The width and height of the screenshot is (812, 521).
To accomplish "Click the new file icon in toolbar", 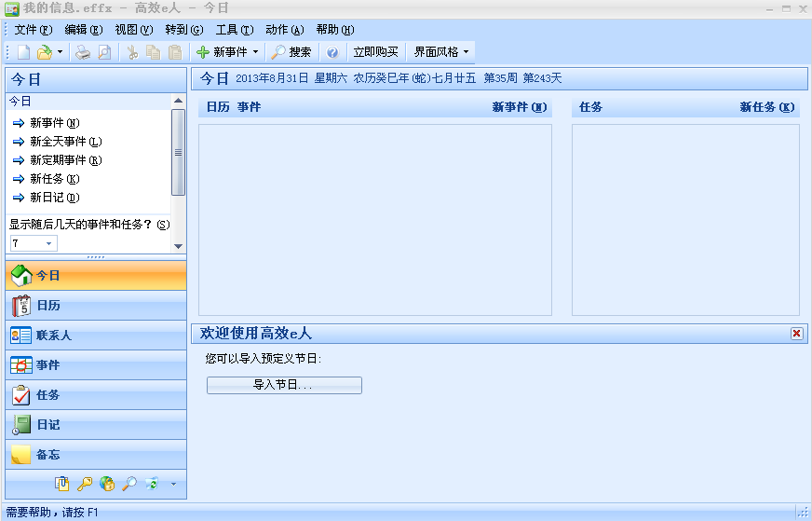I will (23, 52).
